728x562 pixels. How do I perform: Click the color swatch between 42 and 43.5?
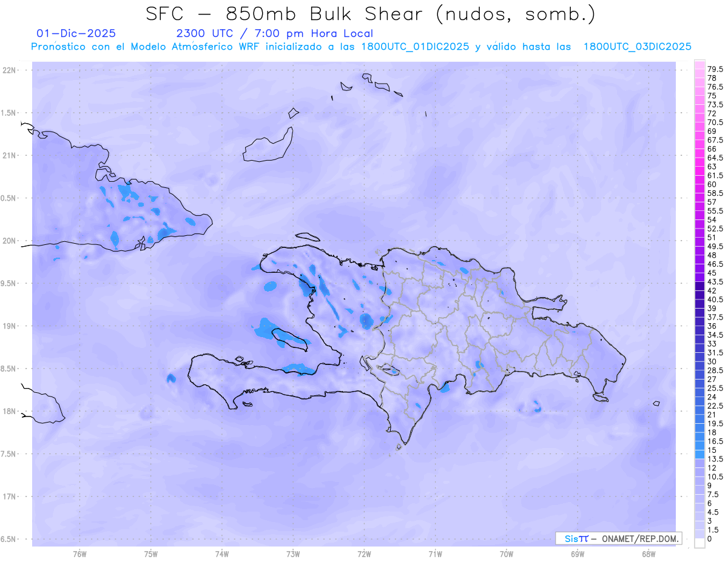[699, 286]
